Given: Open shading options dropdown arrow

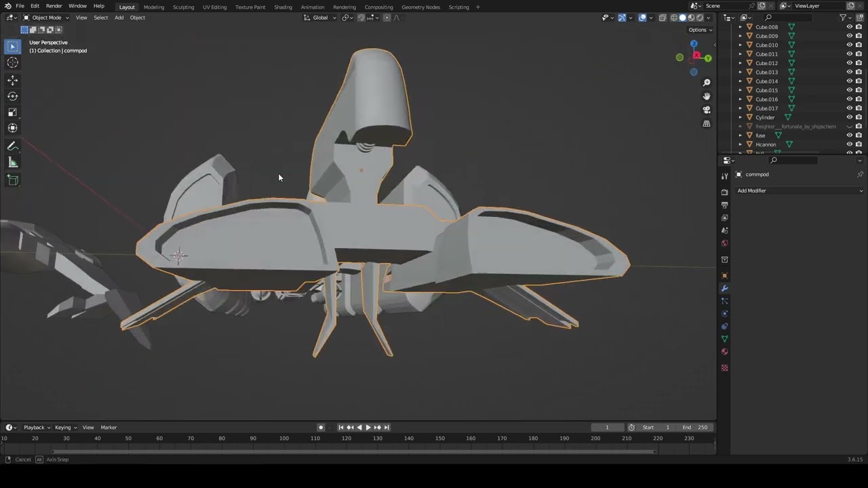Looking at the screenshot, I should click(x=708, y=18).
